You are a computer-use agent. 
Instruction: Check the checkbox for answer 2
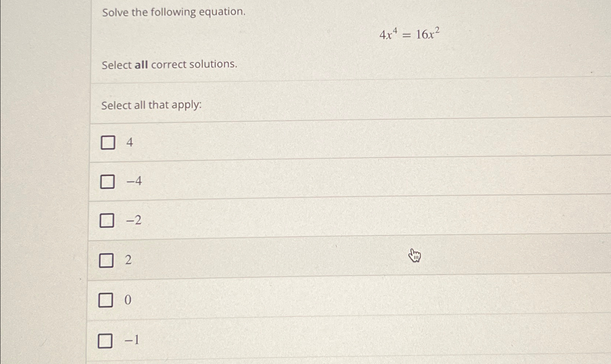coord(106,260)
